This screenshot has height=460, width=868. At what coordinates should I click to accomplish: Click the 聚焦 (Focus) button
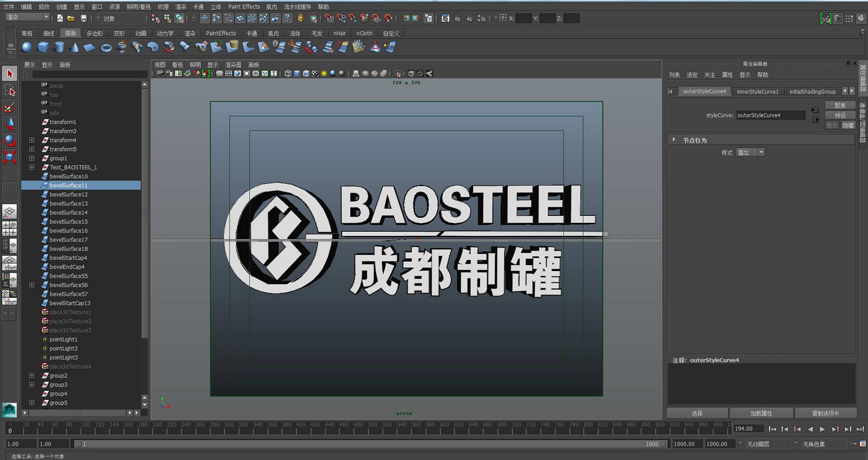click(840, 105)
